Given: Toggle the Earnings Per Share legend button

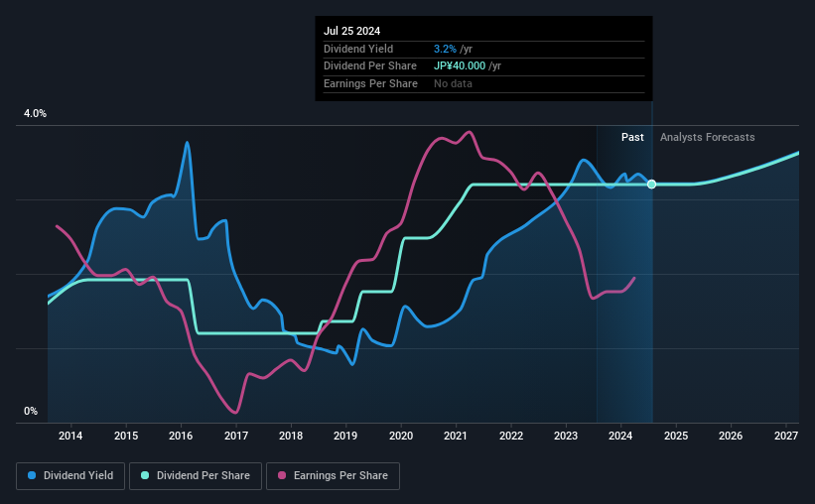Looking at the screenshot, I should [x=333, y=476].
